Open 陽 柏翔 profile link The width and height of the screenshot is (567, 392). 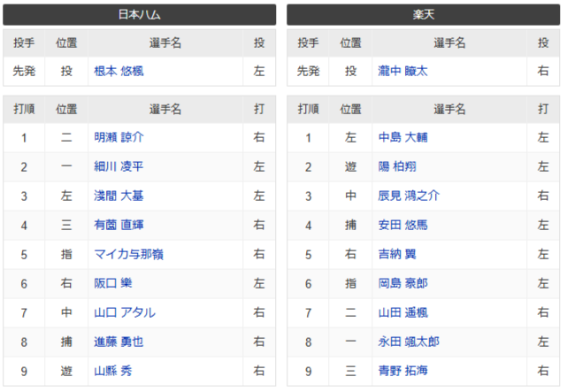(397, 167)
